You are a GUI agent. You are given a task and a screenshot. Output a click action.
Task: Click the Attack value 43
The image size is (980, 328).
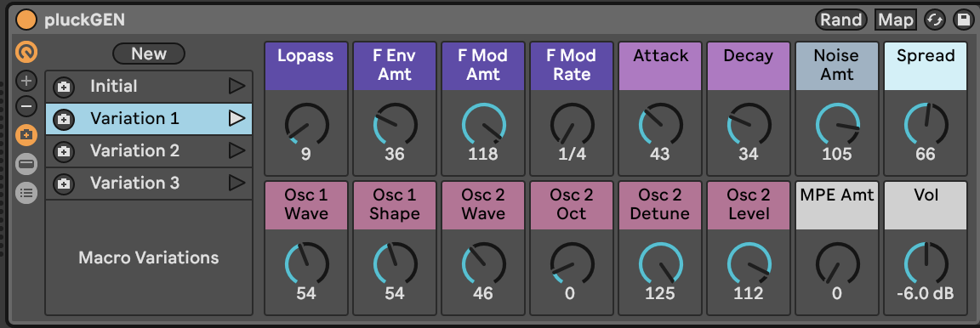coord(661,154)
